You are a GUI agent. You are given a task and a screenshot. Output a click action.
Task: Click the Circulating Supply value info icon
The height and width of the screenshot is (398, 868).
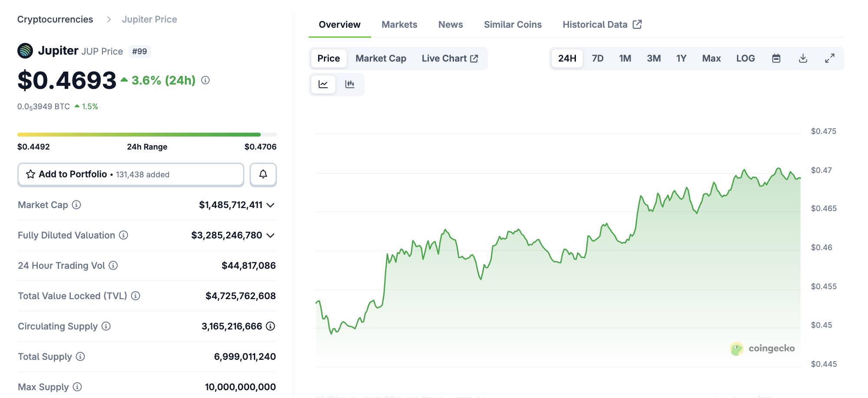[270, 326]
